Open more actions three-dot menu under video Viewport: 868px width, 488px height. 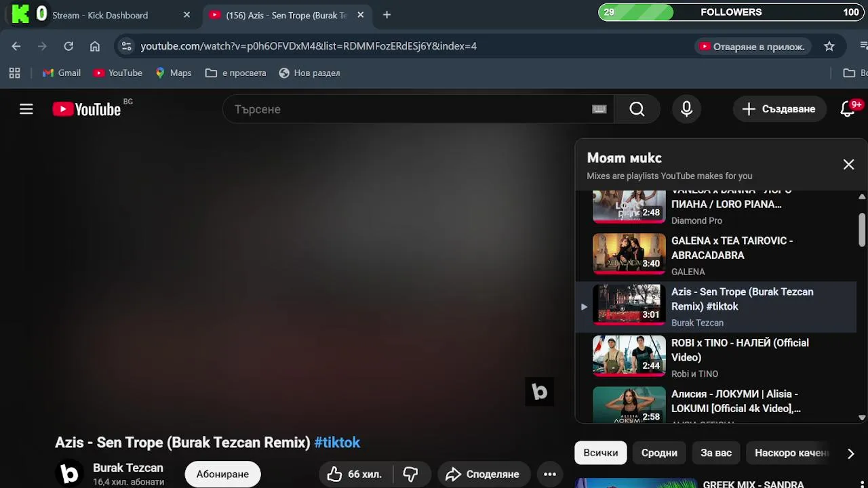click(x=550, y=474)
